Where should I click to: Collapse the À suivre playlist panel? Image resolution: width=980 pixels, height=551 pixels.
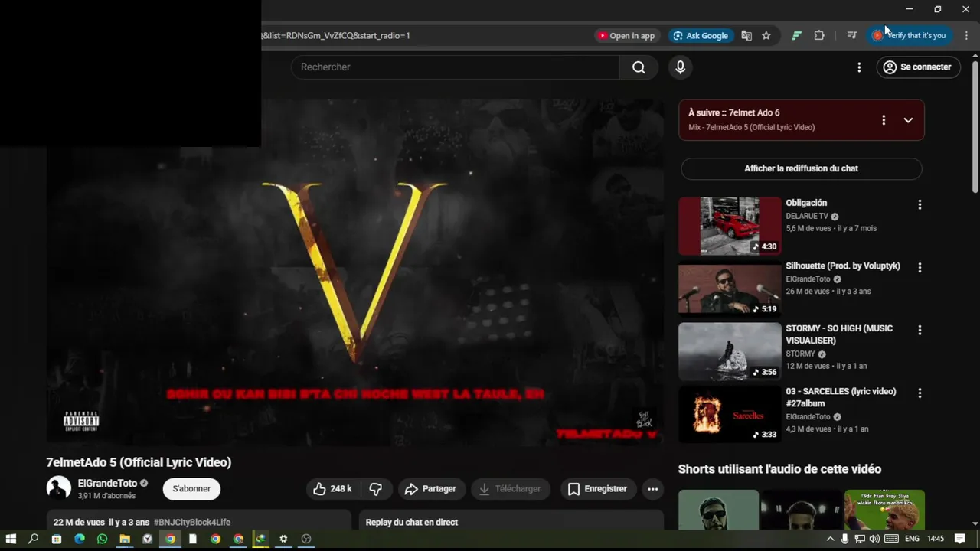click(x=908, y=120)
